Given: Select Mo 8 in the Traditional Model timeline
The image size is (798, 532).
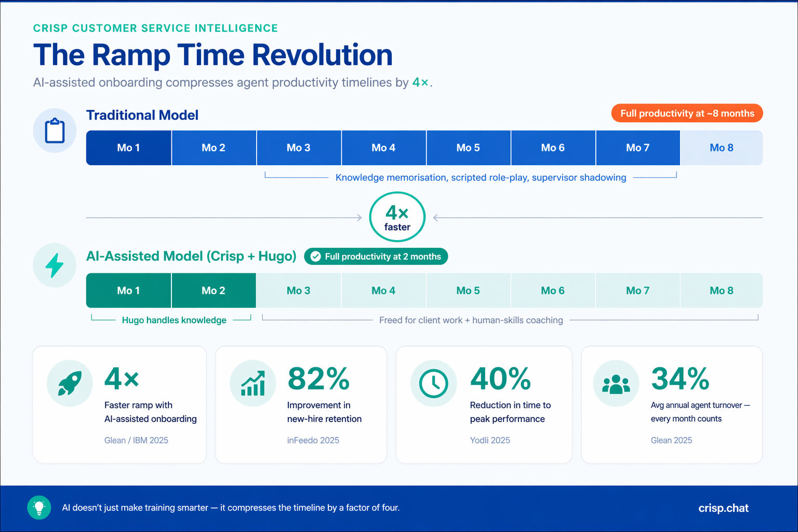Looking at the screenshot, I should pyautogui.click(x=721, y=148).
